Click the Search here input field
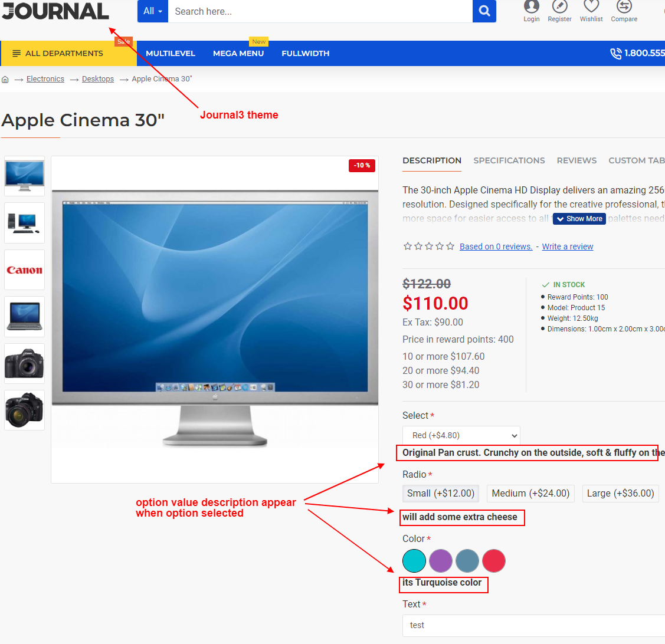 click(320, 11)
